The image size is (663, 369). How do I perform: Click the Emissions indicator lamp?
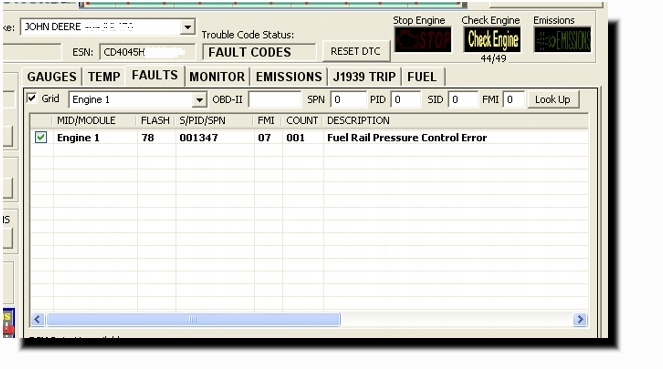click(562, 40)
